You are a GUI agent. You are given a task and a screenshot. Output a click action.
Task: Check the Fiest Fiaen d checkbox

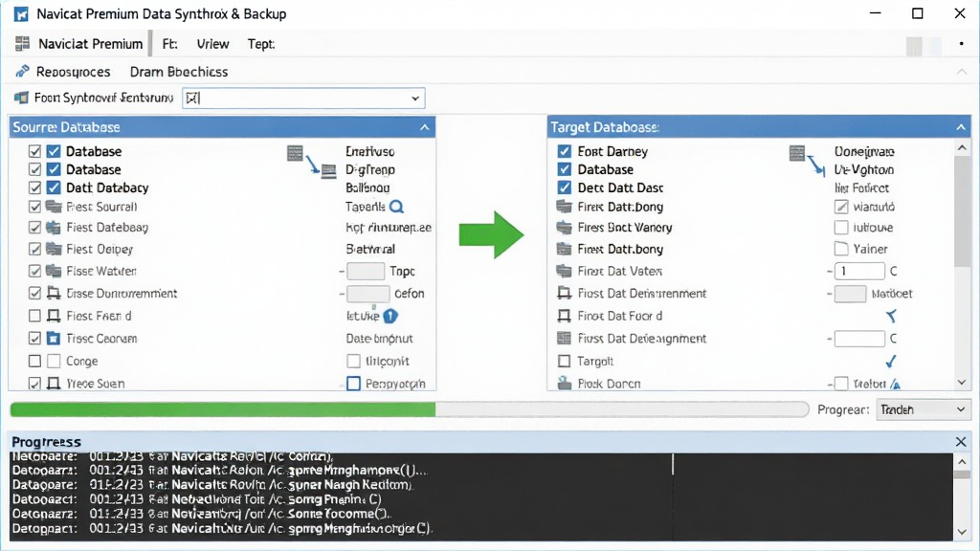(35, 316)
